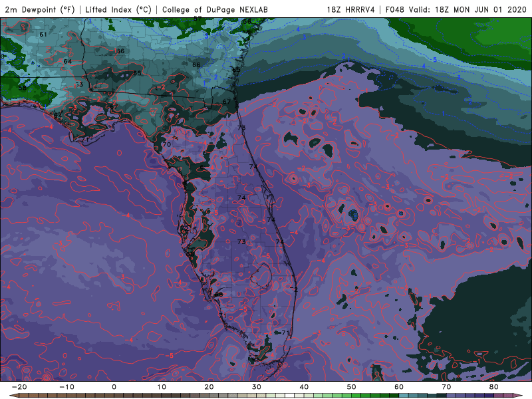532x399 pixels.
Task: Click the 80 colorbar tick label
Action: [x=494, y=387]
